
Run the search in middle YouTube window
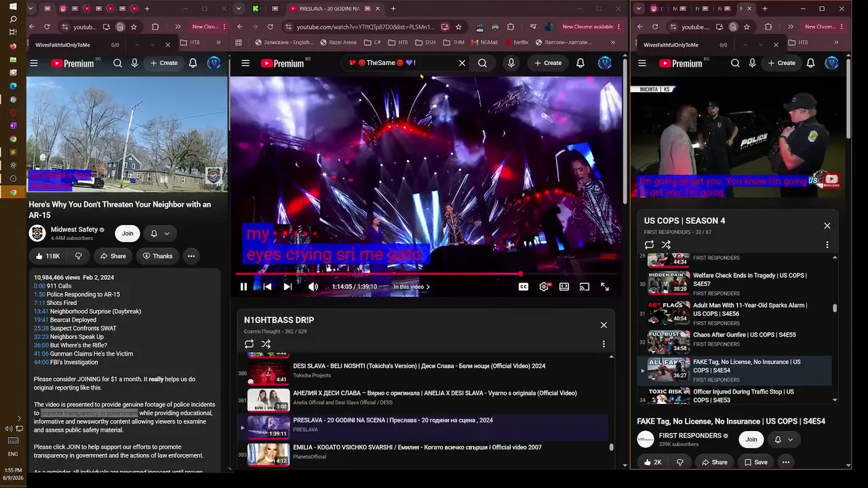[482, 63]
